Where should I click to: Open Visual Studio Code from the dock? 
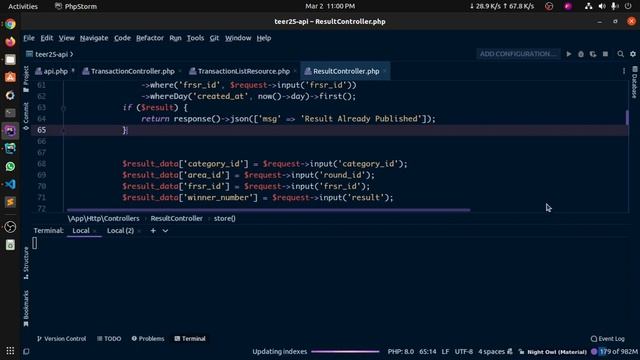(10, 184)
